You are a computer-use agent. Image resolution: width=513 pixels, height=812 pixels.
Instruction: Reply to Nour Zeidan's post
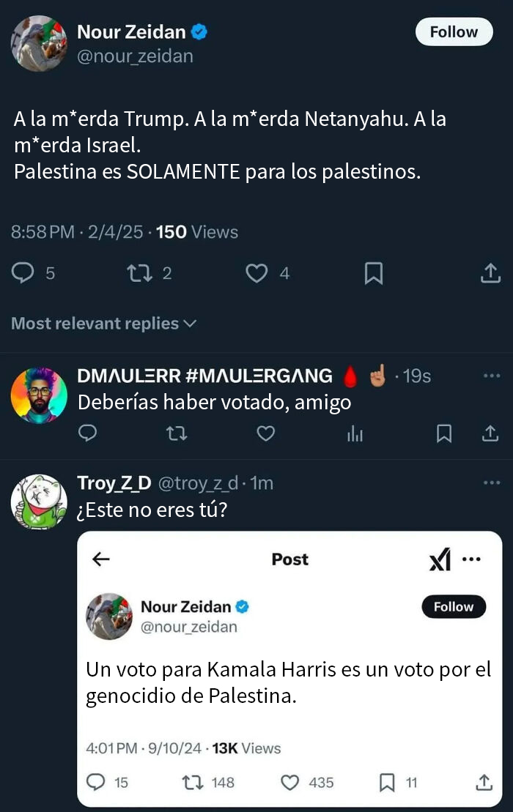pyautogui.click(x=22, y=272)
